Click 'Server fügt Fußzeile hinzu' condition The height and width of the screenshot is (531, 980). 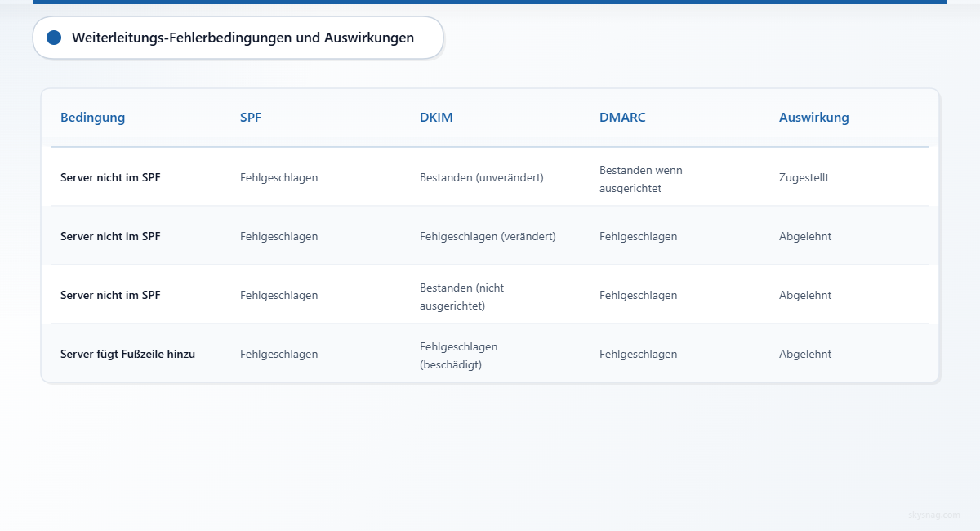coord(127,354)
